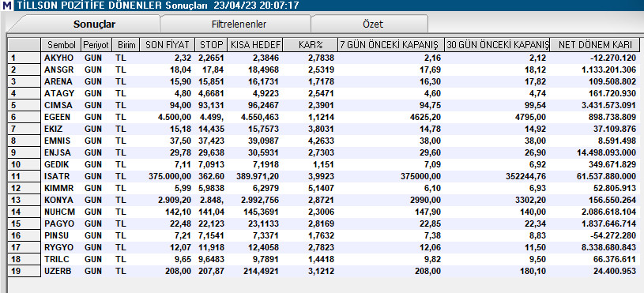Sort by the Periyot column header
Screen dimensions: 644x293
(x=96, y=45)
